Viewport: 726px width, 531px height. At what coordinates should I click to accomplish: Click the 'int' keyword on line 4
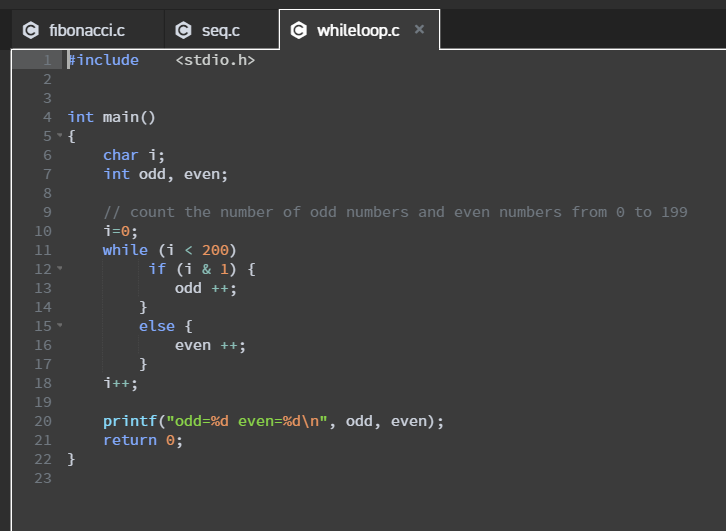81,117
